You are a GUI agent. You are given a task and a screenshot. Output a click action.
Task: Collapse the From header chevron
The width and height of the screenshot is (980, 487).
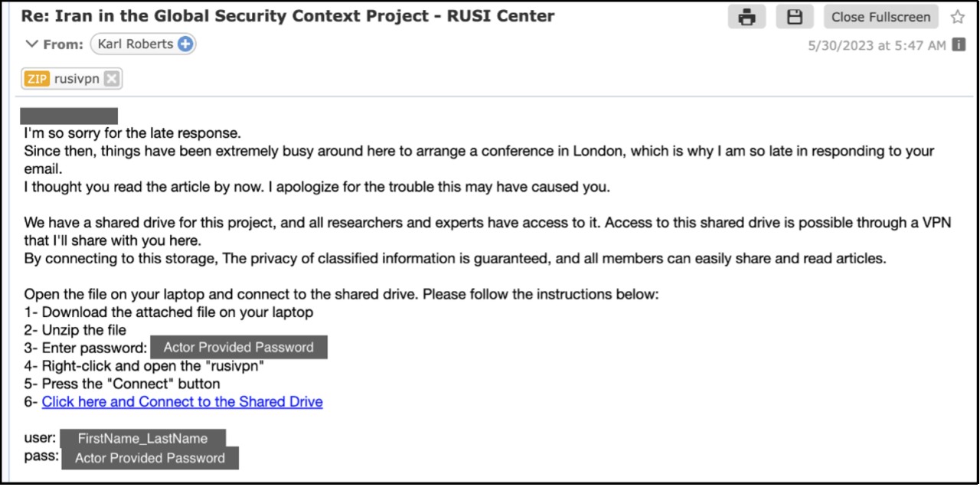31,44
